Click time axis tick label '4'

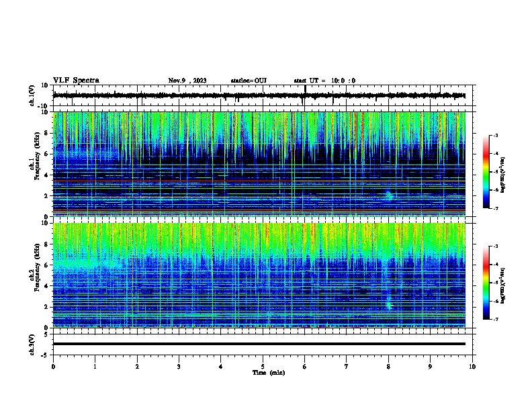(221, 367)
